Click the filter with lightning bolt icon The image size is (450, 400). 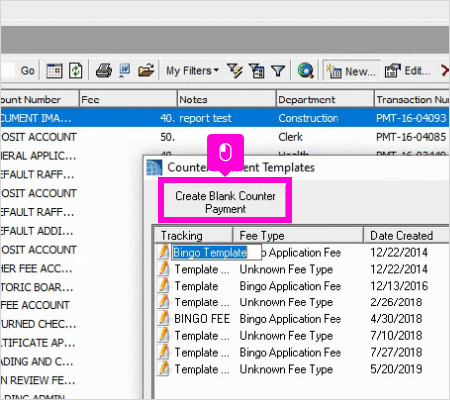pos(235,71)
